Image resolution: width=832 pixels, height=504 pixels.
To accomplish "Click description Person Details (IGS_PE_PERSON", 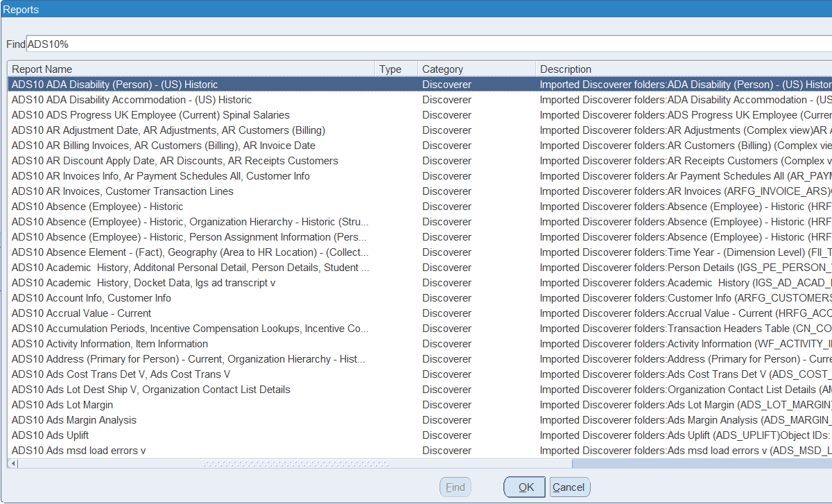I will tap(686, 268).
